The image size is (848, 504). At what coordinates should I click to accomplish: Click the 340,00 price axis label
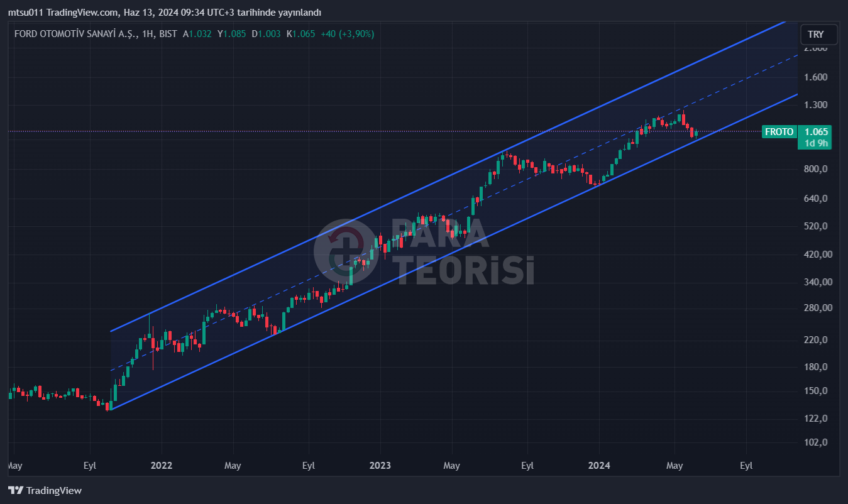pyautogui.click(x=817, y=282)
